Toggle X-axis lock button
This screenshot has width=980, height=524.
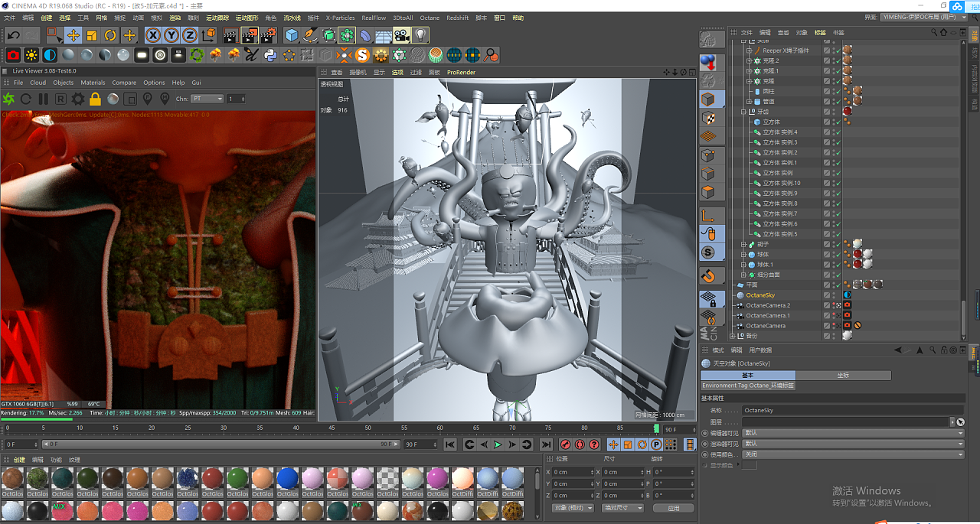click(153, 35)
